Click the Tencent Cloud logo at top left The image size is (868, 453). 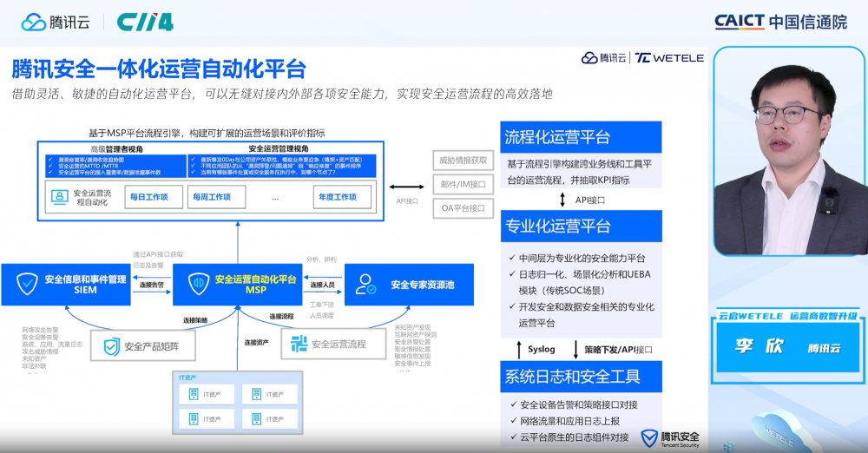click(x=56, y=23)
